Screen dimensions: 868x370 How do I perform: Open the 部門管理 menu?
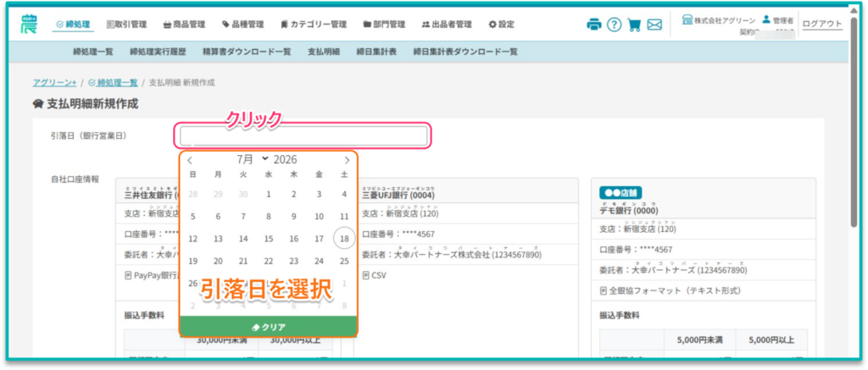(x=384, y=25)
